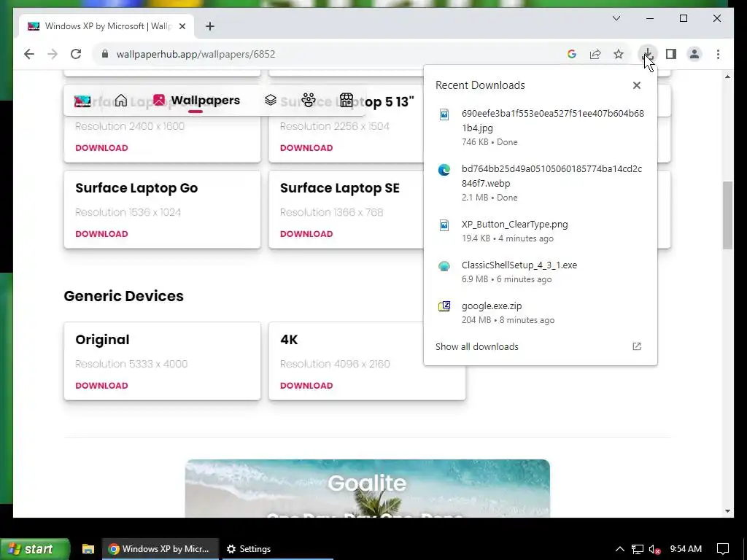The height and width of the screenshot is (560, 747).
Task: Open a new tab with plus button
Action: click(209, 27)
